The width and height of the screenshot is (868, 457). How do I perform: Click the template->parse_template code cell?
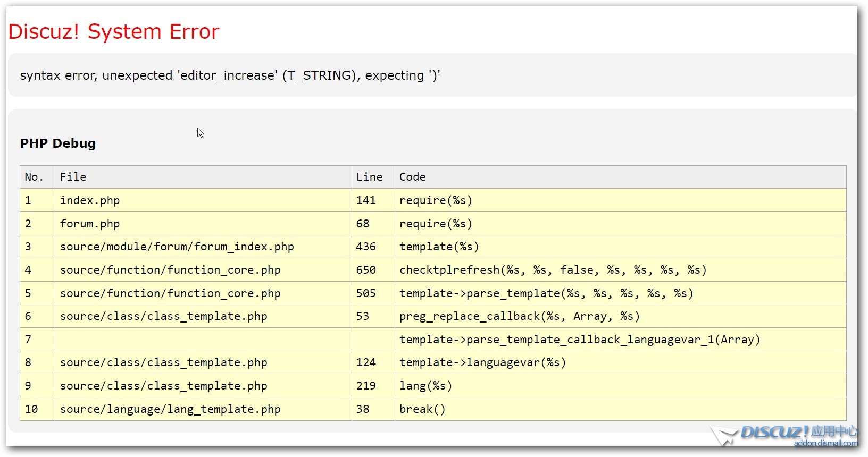click(x=620, y=293)
